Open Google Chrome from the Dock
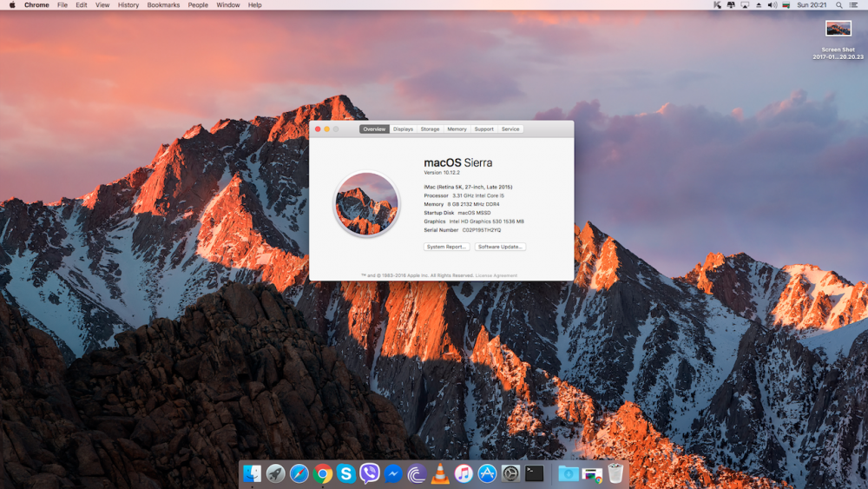The width and height of the screenshot is (868, 489). point(322,473)
